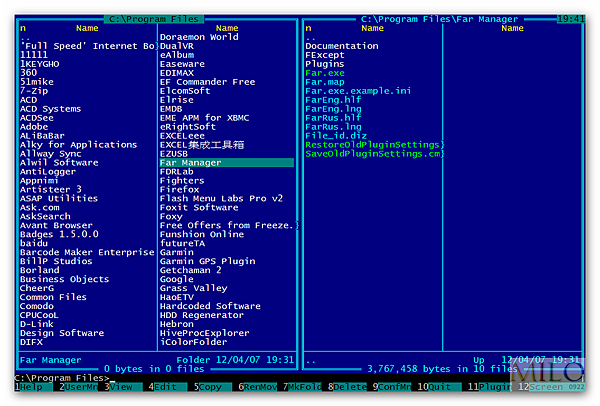The width and height of the screenshot is (600, 406).
Task: Select FarEng.lng file
Action: tap(333, 109)
